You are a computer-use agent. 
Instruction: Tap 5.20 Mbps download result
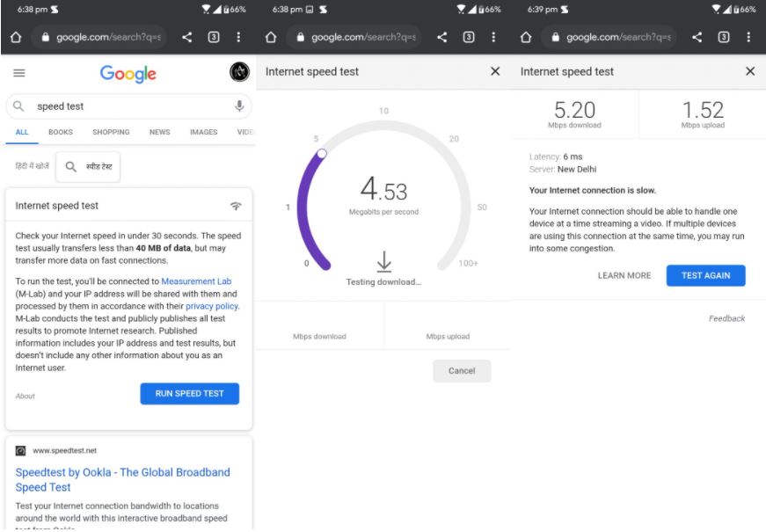pyautogui.click(x=574, y=114)
